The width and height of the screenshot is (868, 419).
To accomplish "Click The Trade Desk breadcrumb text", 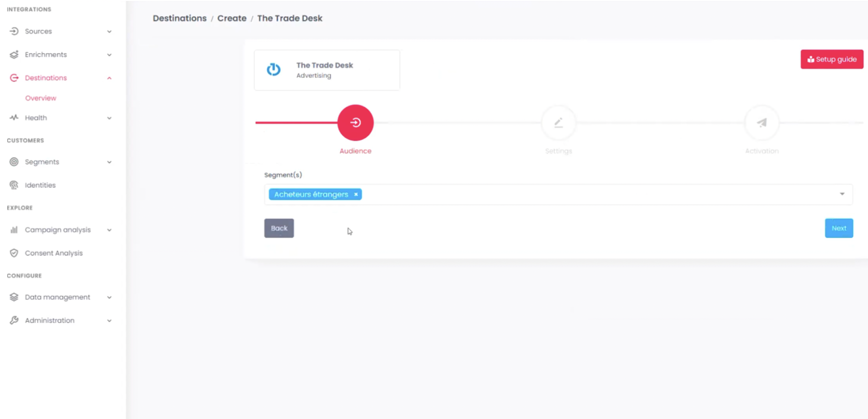I will tap(290, 18).
